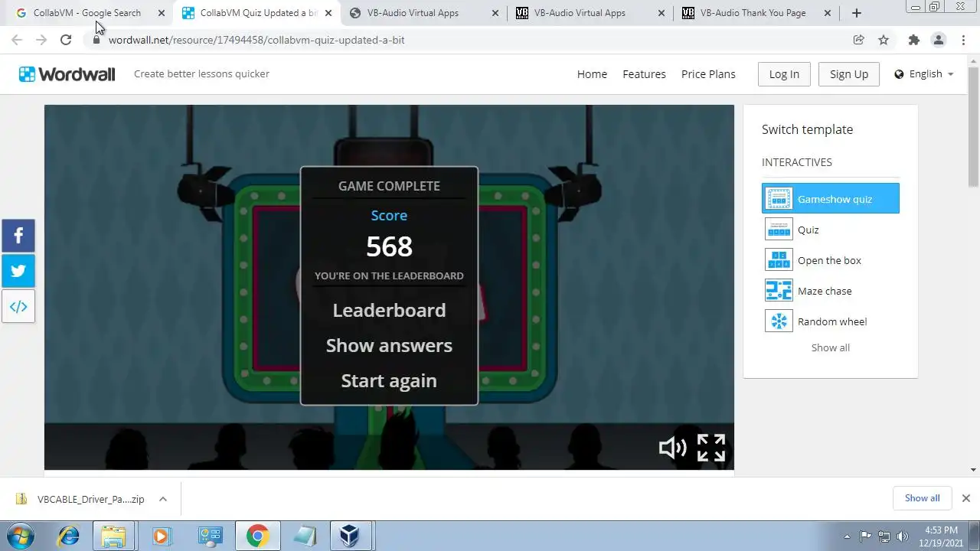This screenshot has width=980, height=551.
Task: Open File Explorer from taskbar
Action: point(113,536)
